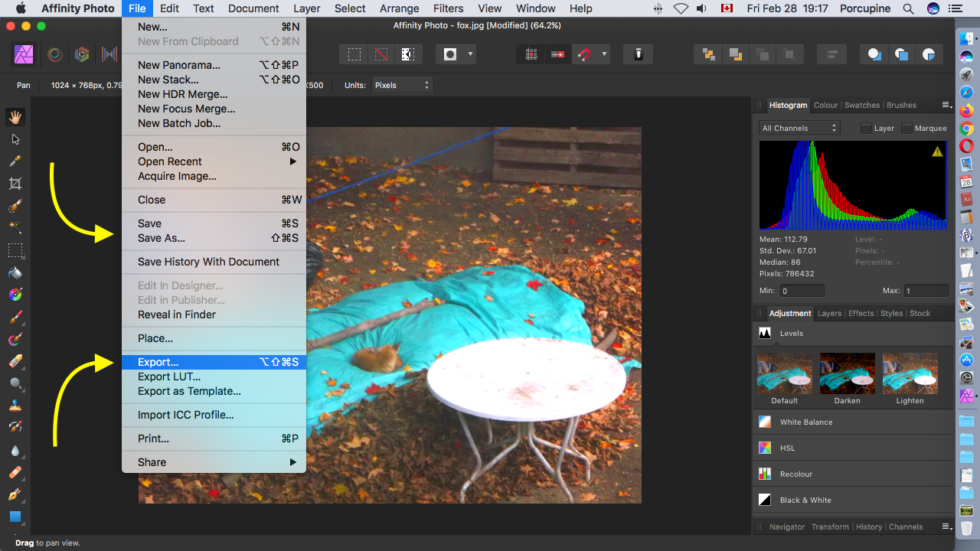The height and width of the screenshot is (551, 980).
Task: Select the Erase Brush tool
Action: 15,361
